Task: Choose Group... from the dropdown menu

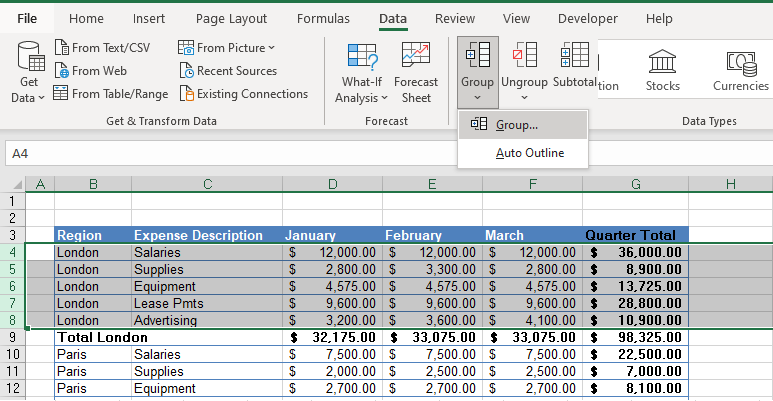Action: tap(517, 125)
